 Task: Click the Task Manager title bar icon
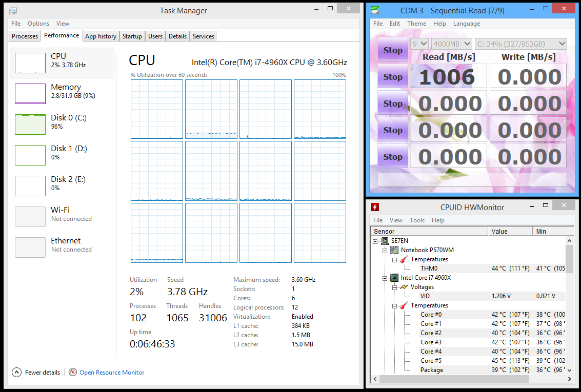[x=13, y=11]
